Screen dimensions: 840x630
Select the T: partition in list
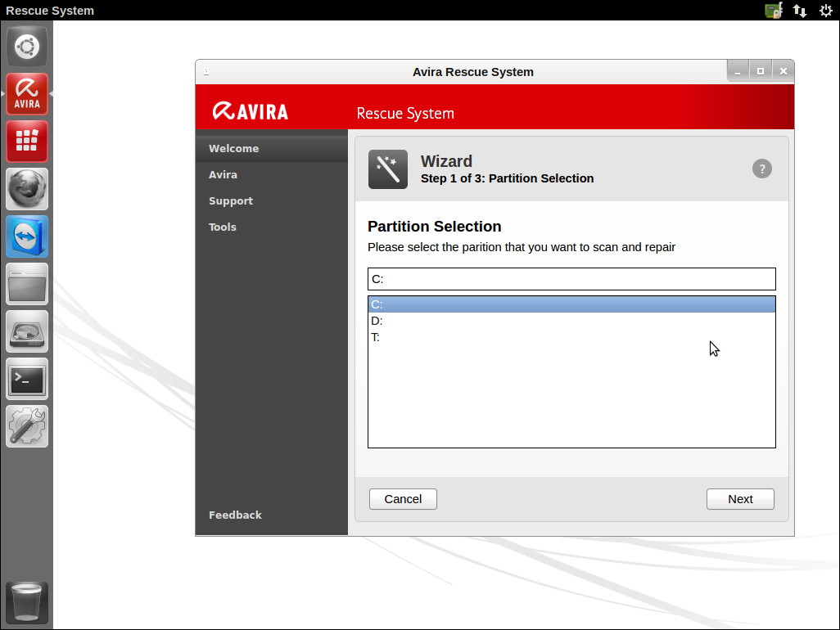click(x=571, y=337)
